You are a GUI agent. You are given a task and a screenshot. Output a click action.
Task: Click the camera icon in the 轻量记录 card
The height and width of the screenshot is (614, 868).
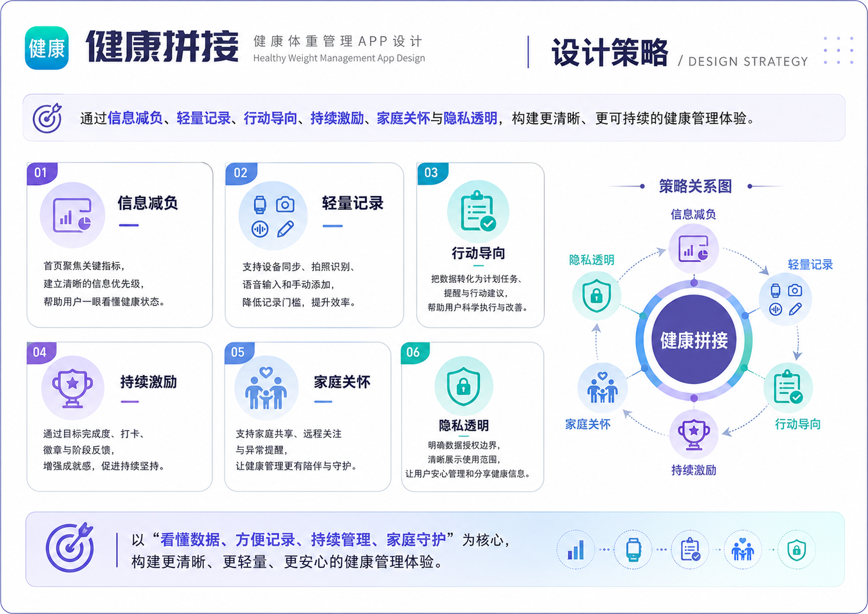(x=285, y=205)
